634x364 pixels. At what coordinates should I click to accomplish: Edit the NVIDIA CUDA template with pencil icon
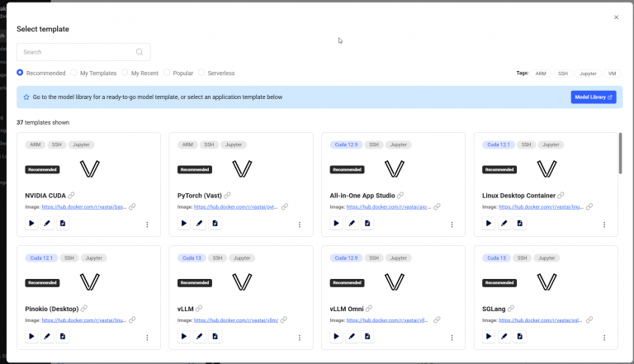click(47, 223)
